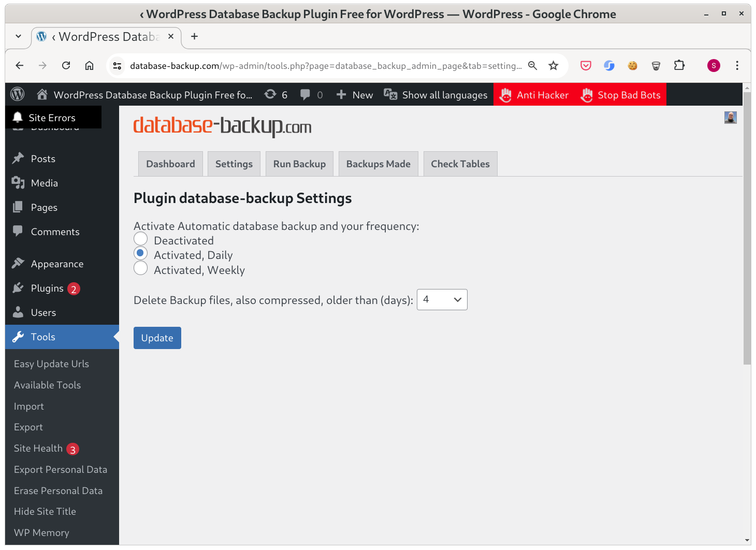Screen dimensions: 756x550
Task: Open Stop Bad Bots toolbar item
Action: (620, 95)
